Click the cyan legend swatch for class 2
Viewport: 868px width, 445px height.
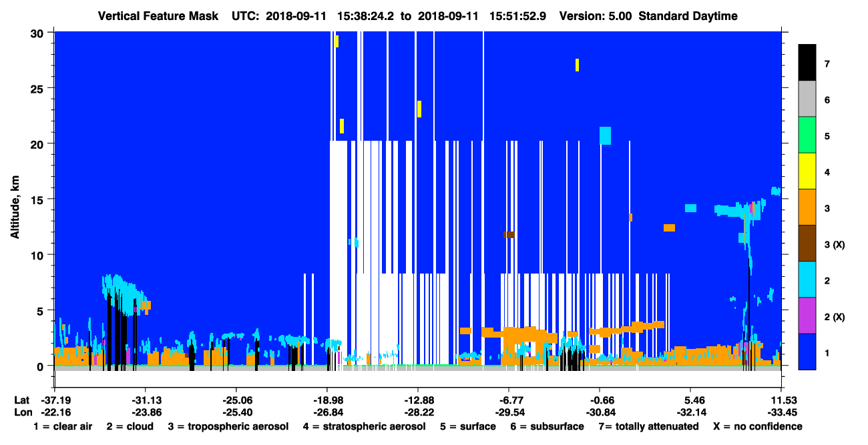coord(807,280)
